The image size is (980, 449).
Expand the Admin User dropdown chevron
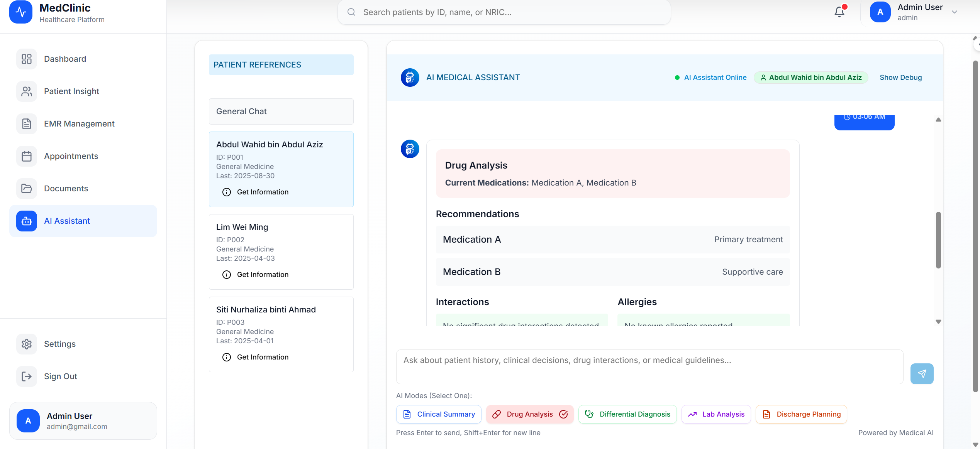point(955,12)
